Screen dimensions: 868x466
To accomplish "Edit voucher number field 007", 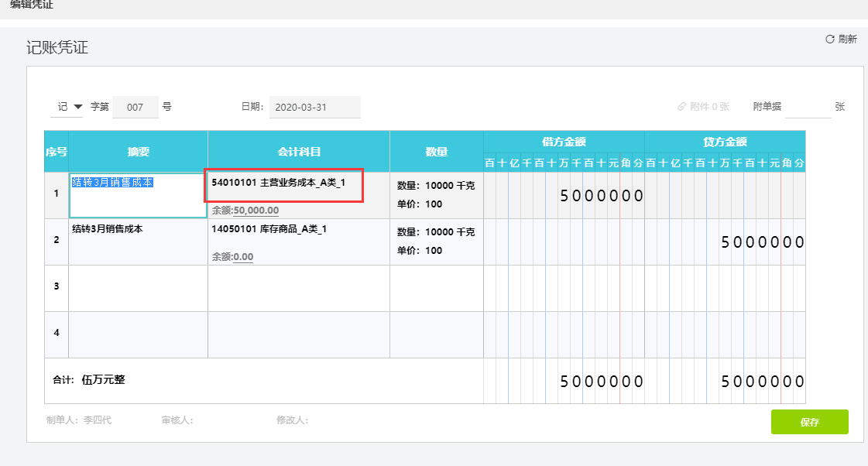I will 135,107.
